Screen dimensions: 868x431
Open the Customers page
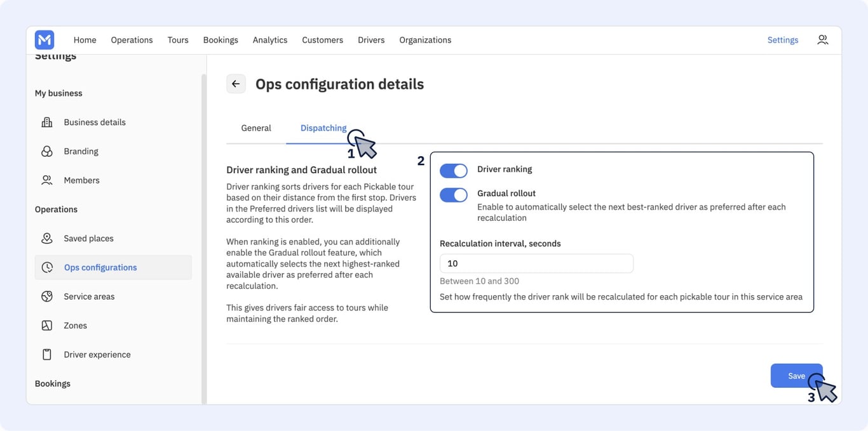point(322,40)
